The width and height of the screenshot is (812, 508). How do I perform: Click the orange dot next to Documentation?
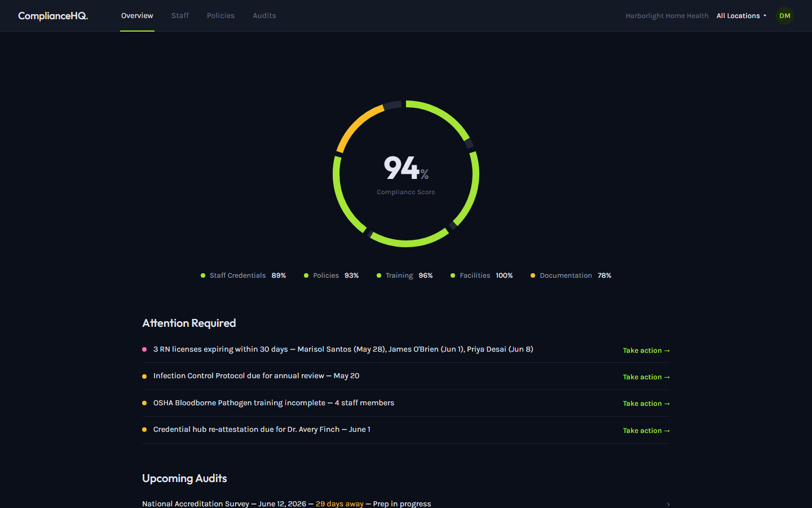tap(533, 275)
